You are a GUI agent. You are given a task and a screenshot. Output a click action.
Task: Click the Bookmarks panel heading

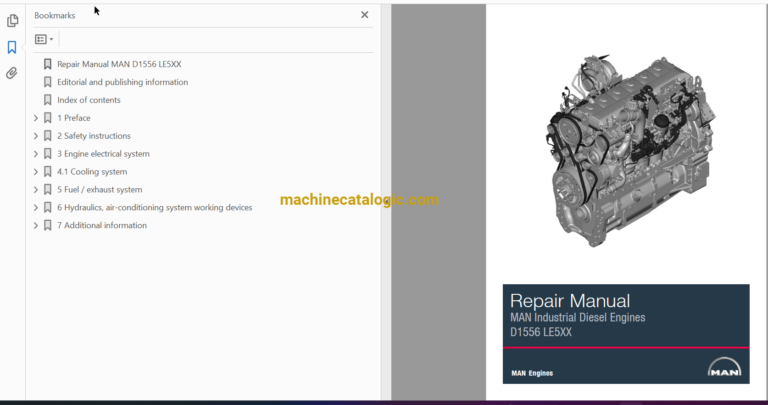[x=55, y=16]
